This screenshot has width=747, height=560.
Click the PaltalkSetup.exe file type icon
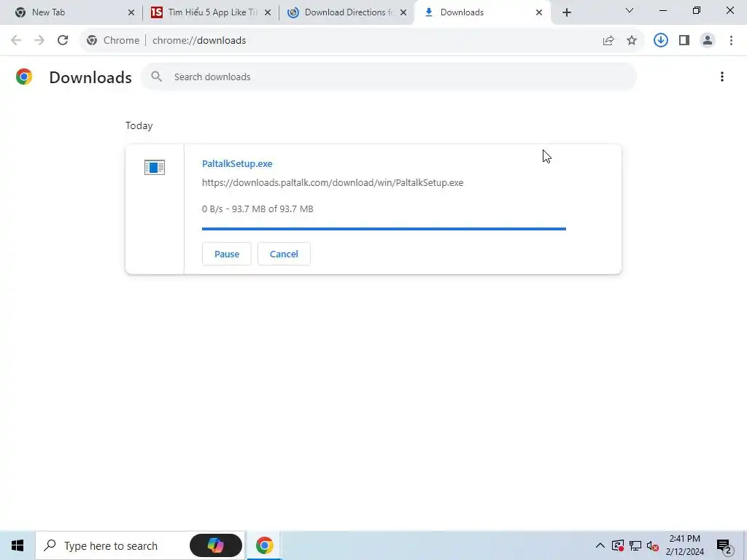point(155,167)
